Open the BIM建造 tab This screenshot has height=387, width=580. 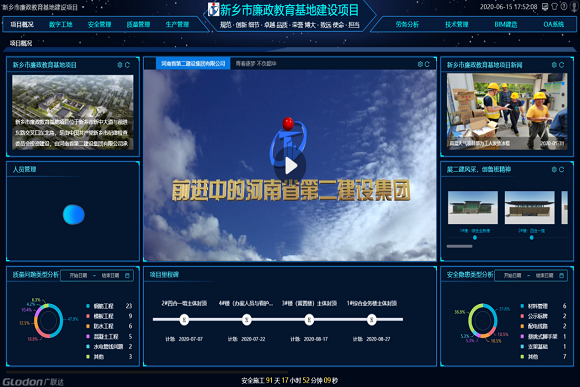pyautogui.click(x=506, y=24)
